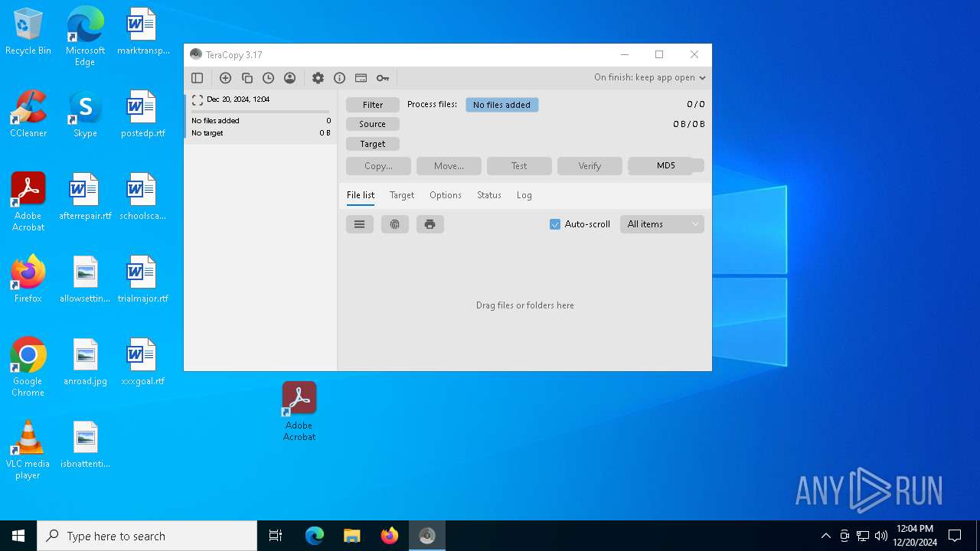The image size is (980, 551).
Task: Switch to the Target tab
Action: (402, 195)
